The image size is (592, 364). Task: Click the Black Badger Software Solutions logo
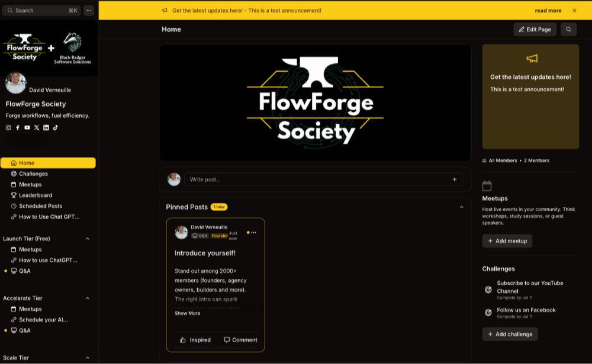(72, 49)
